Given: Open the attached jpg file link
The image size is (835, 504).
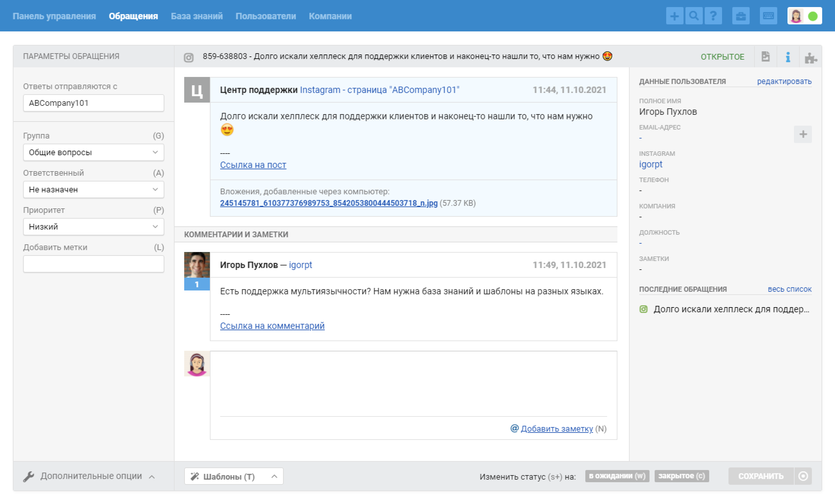Looking at the screenshot, I should coord(329,203).
